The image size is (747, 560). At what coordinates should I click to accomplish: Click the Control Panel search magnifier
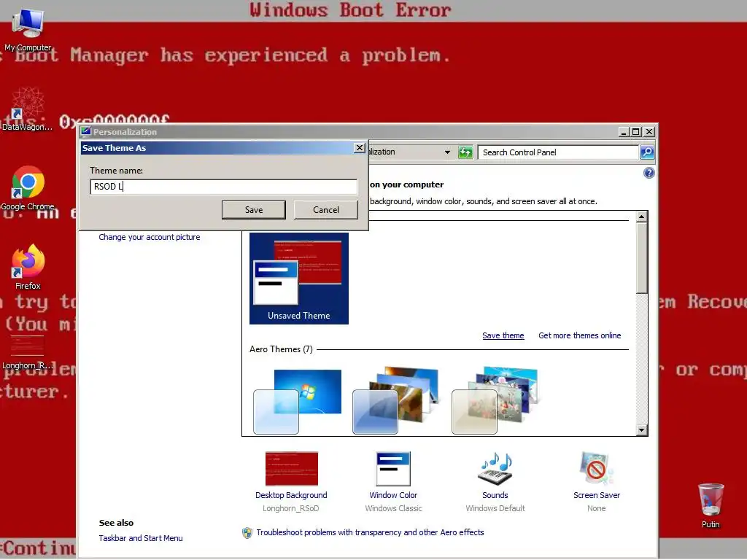[647, 152]
